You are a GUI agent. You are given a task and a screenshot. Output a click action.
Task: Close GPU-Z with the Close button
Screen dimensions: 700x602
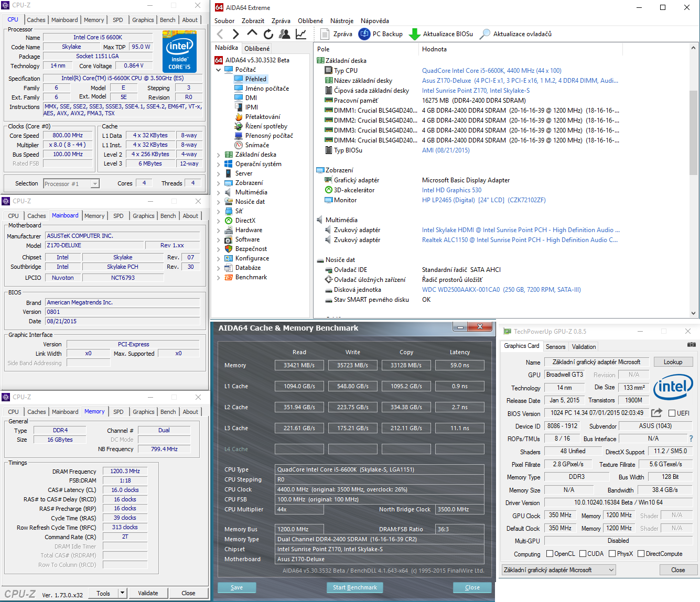[678, 570]
